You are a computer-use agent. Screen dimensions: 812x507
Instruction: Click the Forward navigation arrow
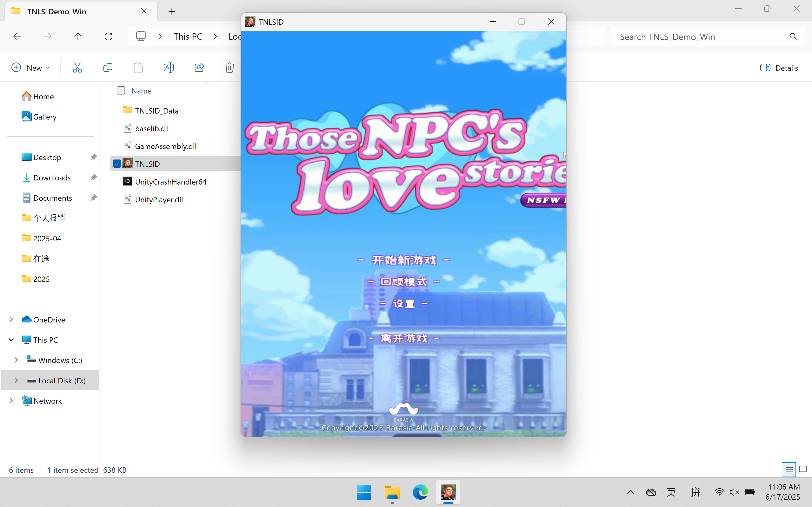coord(48,36)
